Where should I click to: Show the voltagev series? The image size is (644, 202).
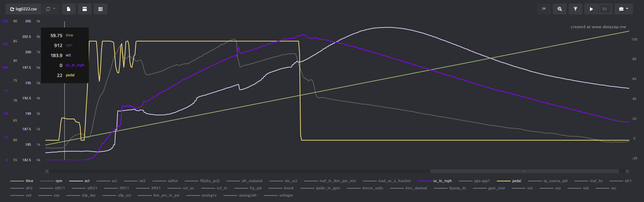[x=279, y=195]
